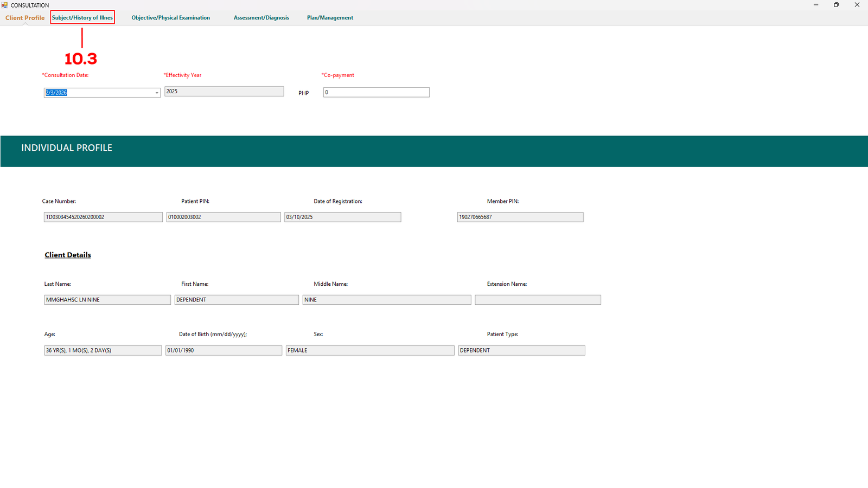Click the Patient PIN field
The width and height of the screenshot is (868, 488).
click(223, 217)
